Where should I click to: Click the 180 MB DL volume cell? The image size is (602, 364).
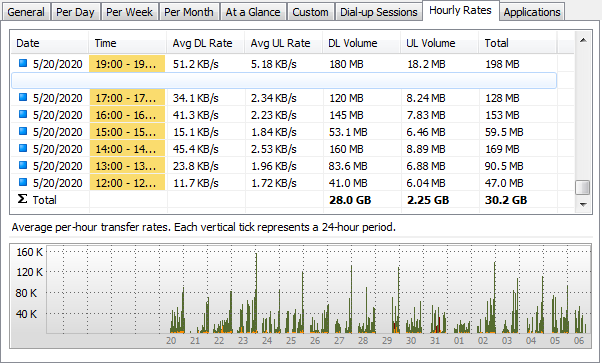tap(346, 64)
